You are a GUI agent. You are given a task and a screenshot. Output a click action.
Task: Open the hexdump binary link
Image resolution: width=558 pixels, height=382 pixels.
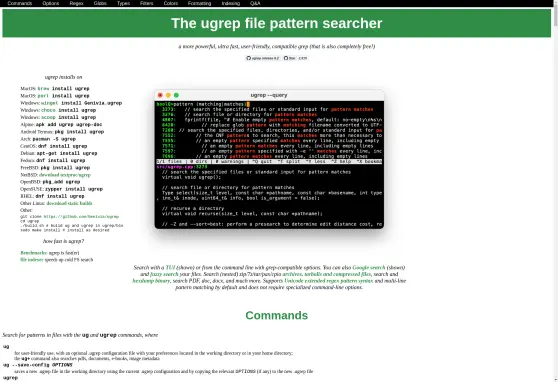coord(151,281)
